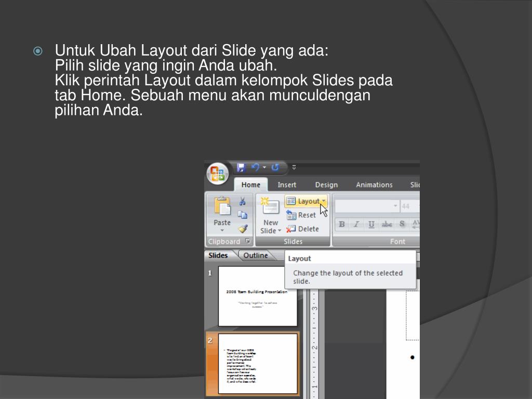Click the Save icon in quick access toolbar

[x=241, y=168]
